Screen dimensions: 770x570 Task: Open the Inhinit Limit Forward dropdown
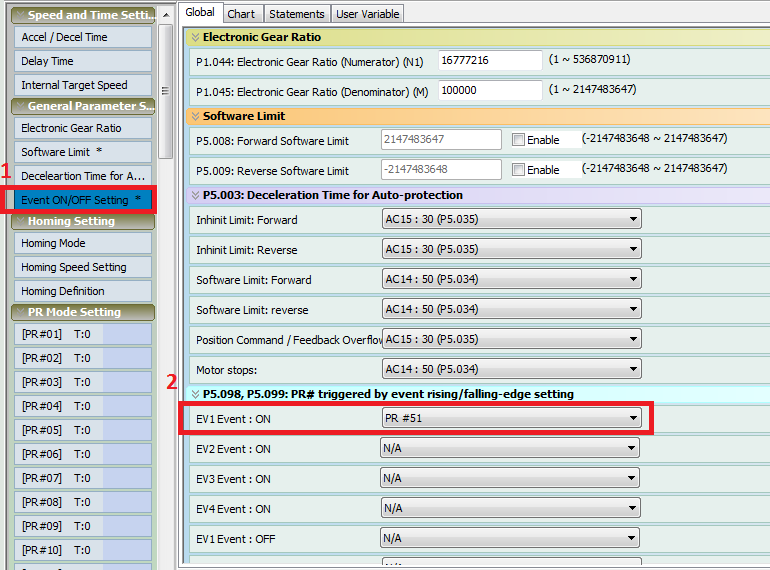[x=633, y=220]
